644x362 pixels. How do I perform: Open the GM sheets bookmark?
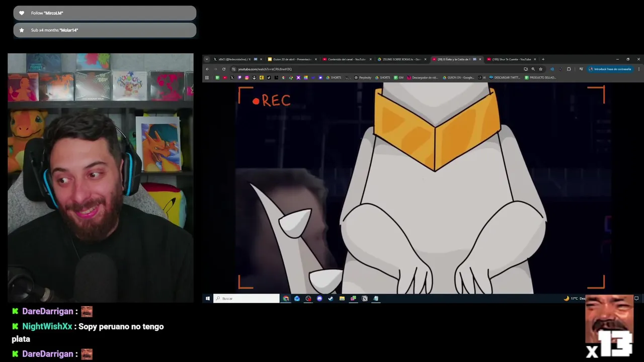398,77
